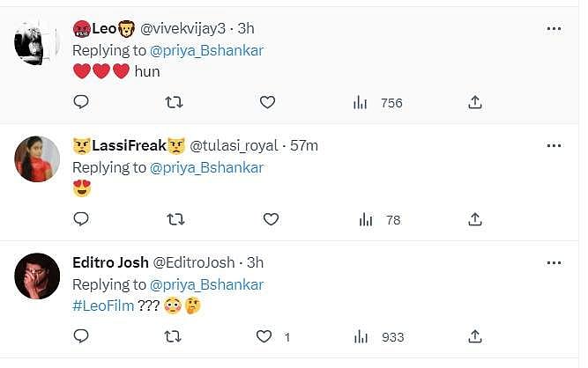588x368 pixels.
Task: Retweet Leo's hearts tweet
Action: (x=174, y=102)
